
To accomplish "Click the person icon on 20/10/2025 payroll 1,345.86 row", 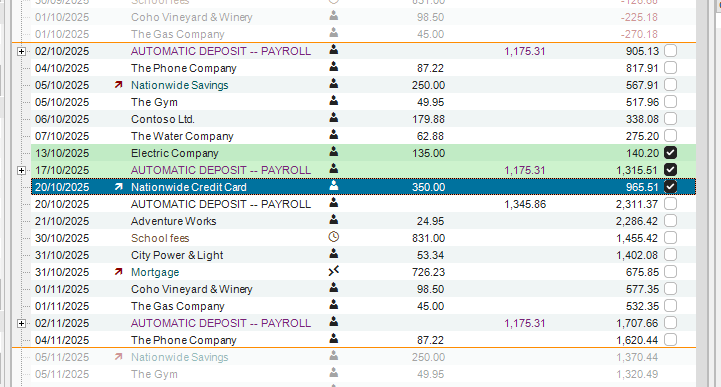I will coord(334,203).
